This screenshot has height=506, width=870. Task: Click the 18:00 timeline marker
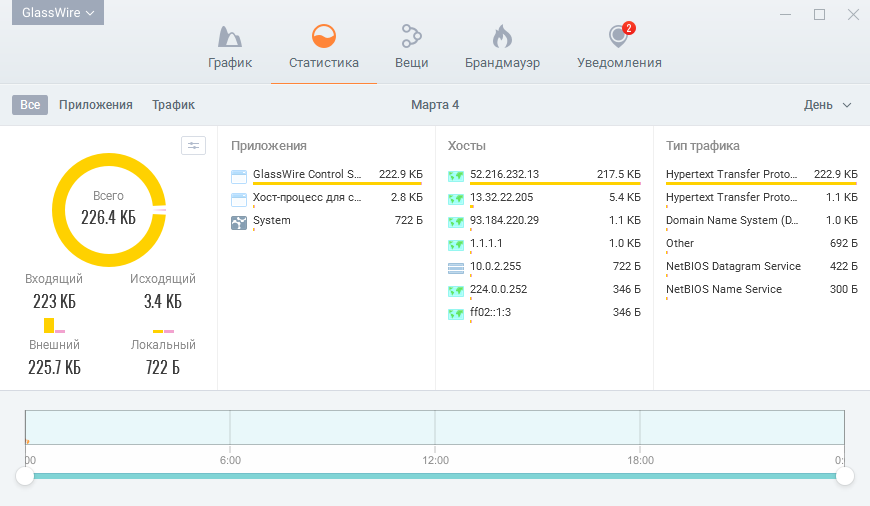coord(640,460)
